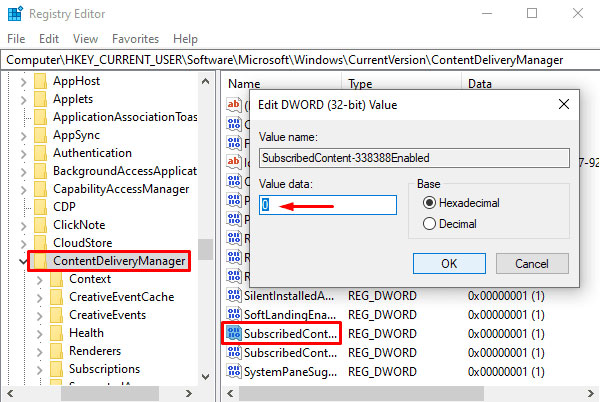Select the Health subfolder icon
This screenshot has width=600, height=402.
click(x=57, y=333)
